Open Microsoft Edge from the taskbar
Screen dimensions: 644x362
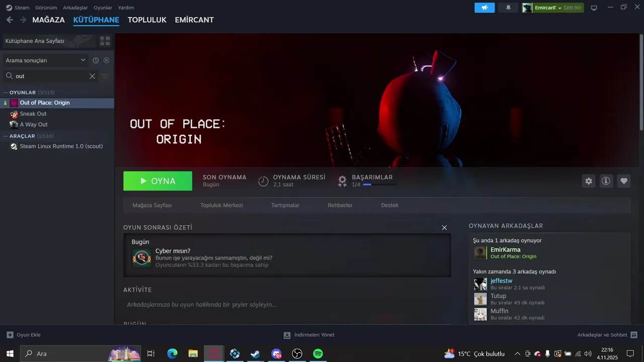(x=173, y=353)
